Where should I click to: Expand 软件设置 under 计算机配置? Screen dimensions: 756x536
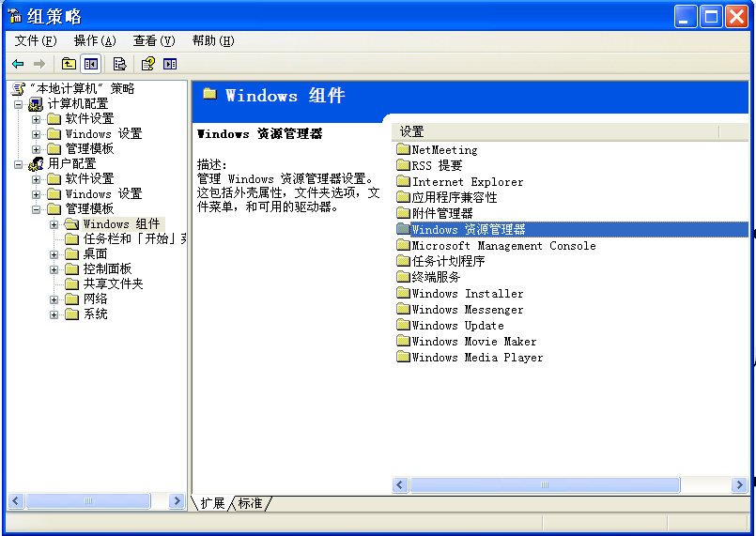point(37,119)
